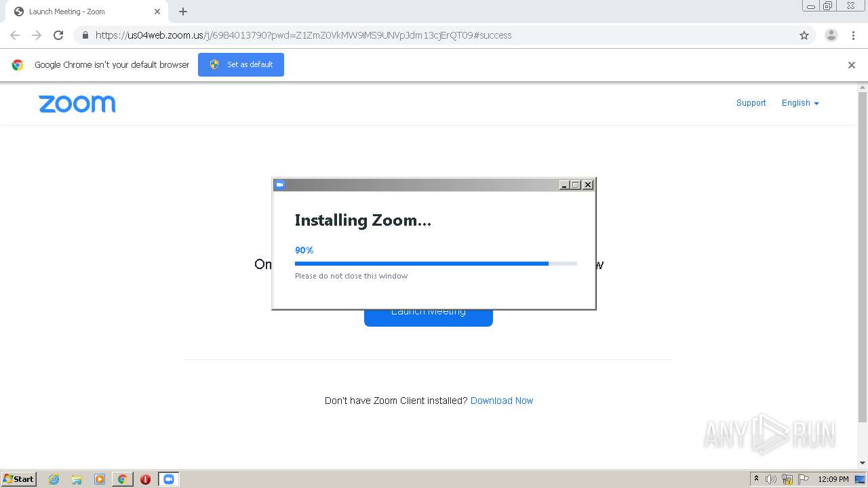This screenshot has height=488, width=868.
Task: Open the volume speaker tray icon
Action: point(771,479)
